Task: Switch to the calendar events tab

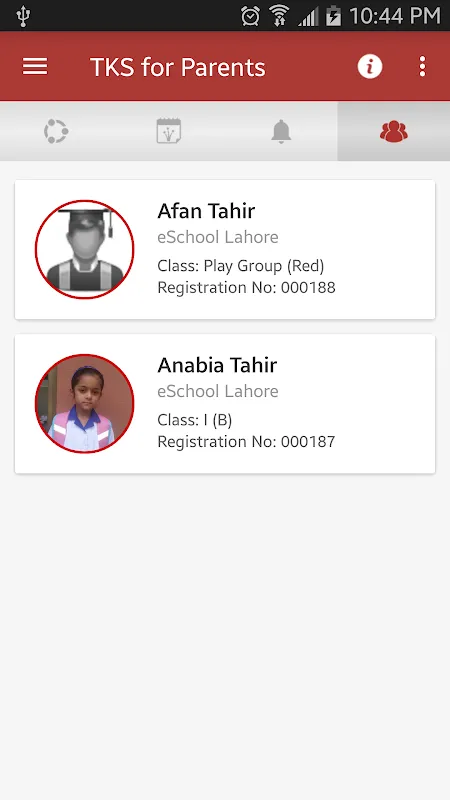Action: pos(169,131)
